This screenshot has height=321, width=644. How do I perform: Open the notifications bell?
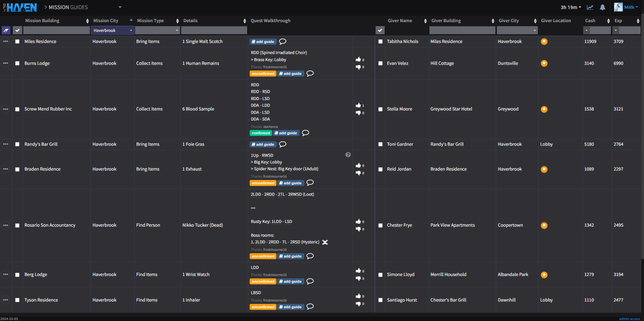(x=603, y=7)
